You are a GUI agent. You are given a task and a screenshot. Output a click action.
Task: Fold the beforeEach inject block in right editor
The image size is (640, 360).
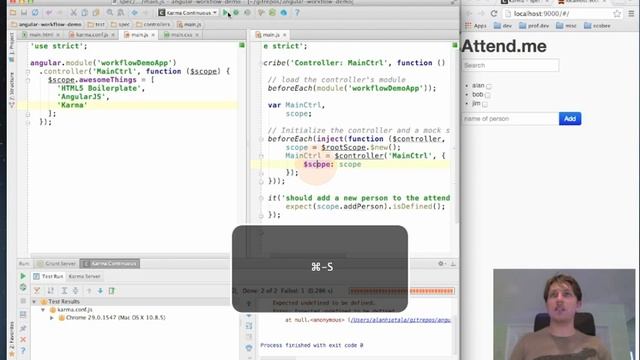coord(261,139)
